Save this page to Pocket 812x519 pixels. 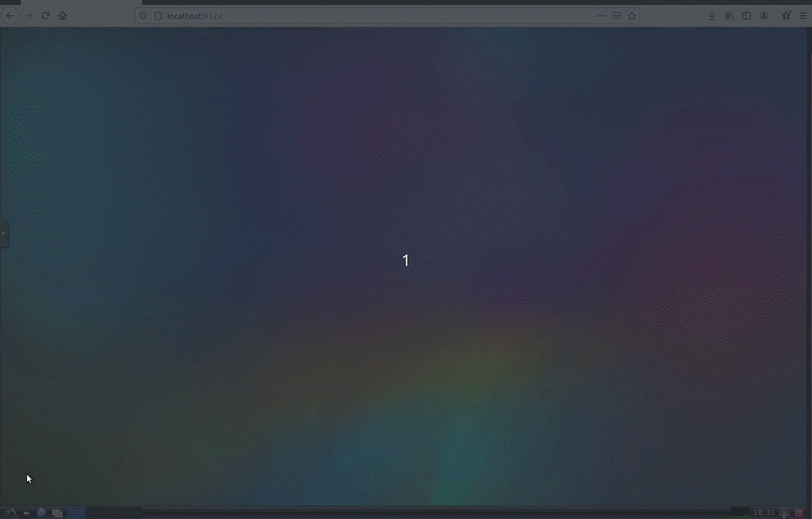616,15
